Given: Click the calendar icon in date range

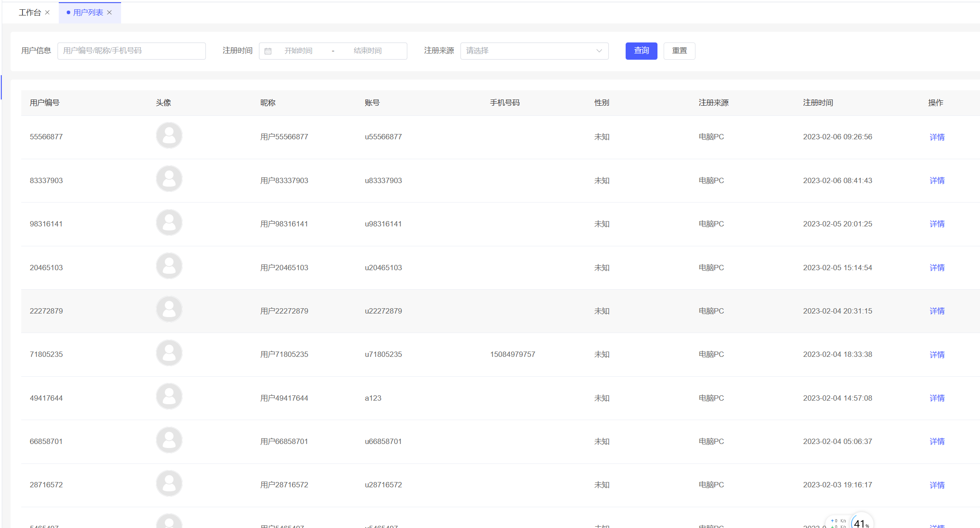Looking at the screenshot, I should 268,51.
